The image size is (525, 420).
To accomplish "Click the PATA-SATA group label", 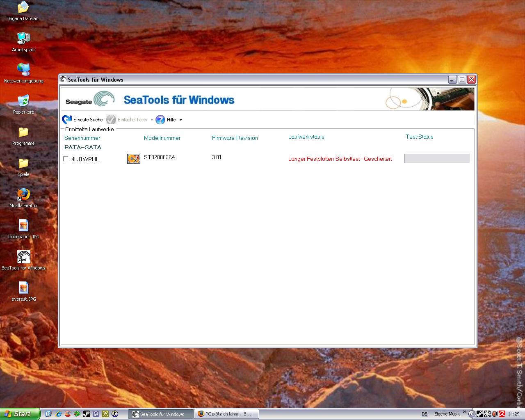I will [x=83, y=147].
